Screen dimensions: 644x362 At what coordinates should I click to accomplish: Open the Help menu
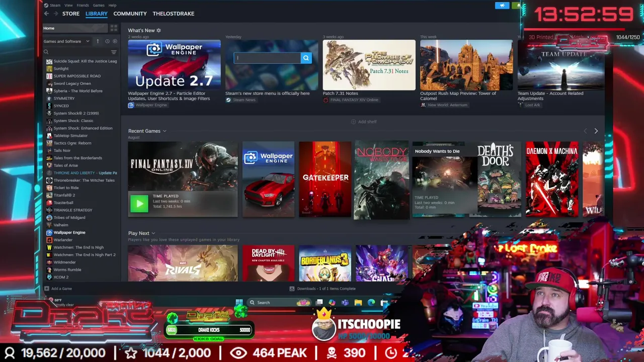point(112,6)
